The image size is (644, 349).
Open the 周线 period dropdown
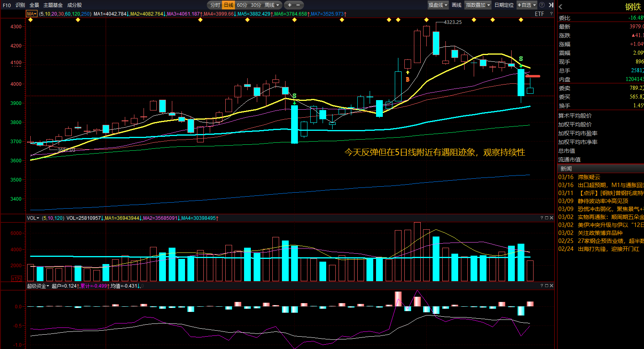tap(272, 5)
